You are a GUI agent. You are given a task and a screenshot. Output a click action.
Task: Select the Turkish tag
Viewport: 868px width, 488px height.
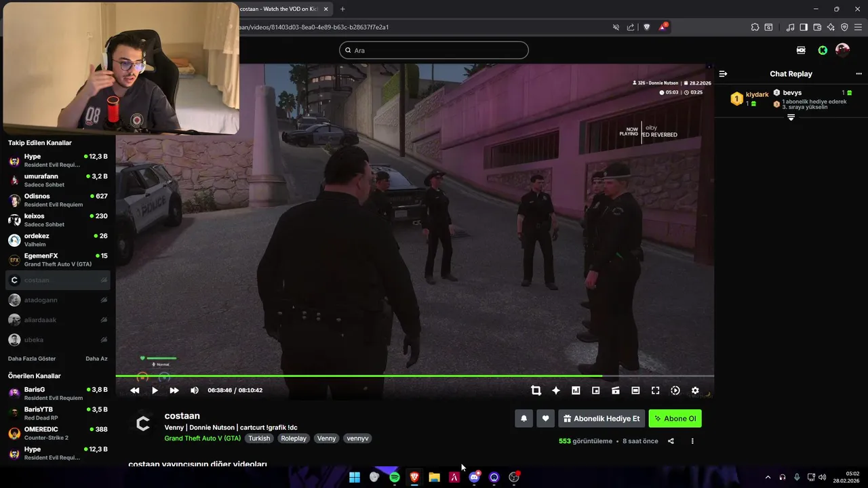coord(259,439)
